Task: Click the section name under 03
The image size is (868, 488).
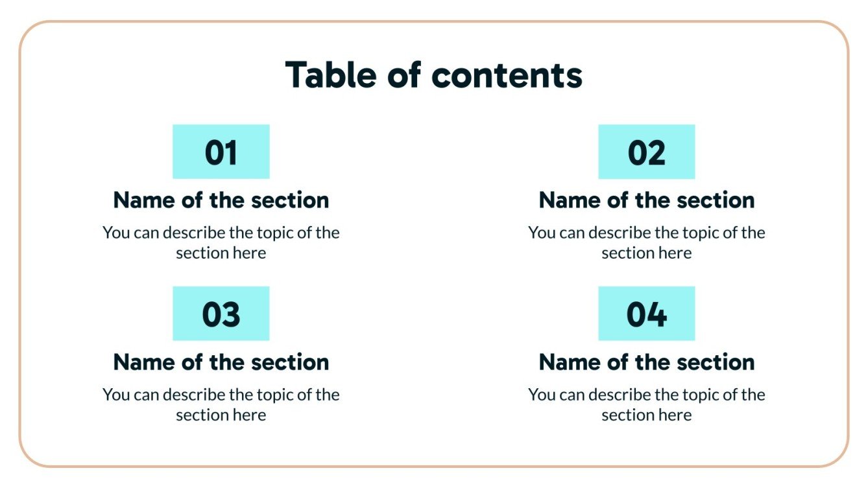Action: (221, 362)
